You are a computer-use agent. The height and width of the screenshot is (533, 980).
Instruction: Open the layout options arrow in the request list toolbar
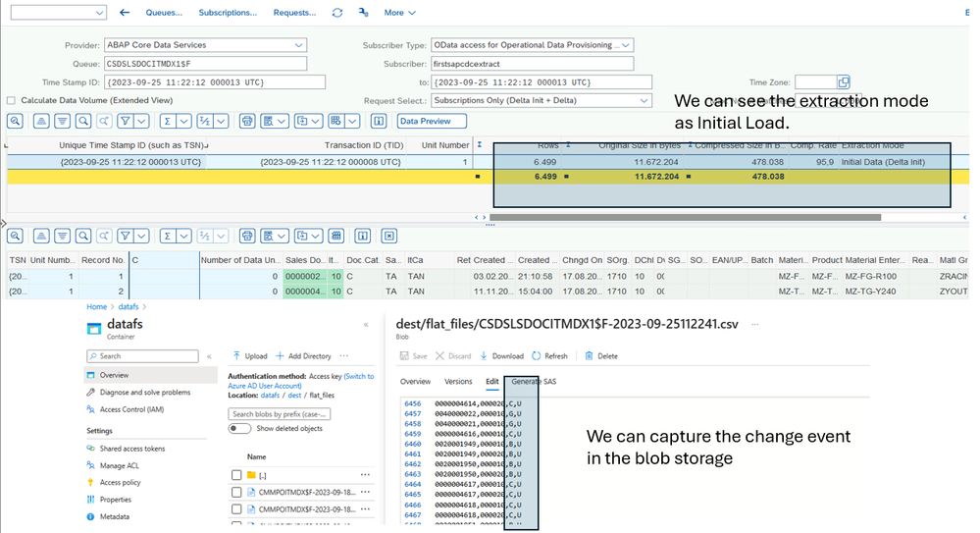point(352,122)
